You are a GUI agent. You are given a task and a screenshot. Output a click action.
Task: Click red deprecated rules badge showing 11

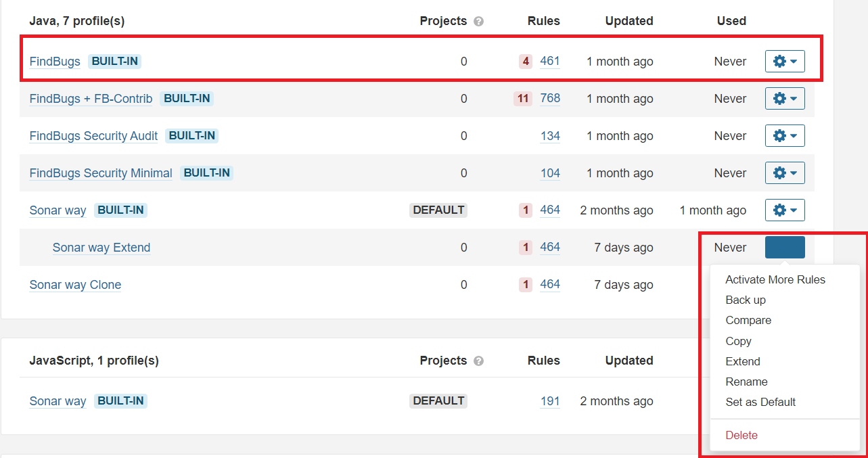[x=522, y=99]
